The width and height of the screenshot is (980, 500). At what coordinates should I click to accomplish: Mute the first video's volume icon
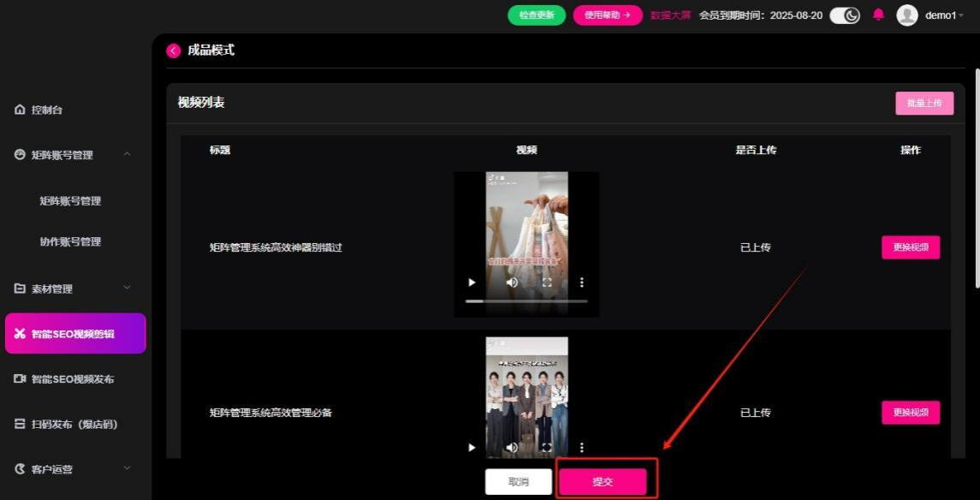[512, 283]
